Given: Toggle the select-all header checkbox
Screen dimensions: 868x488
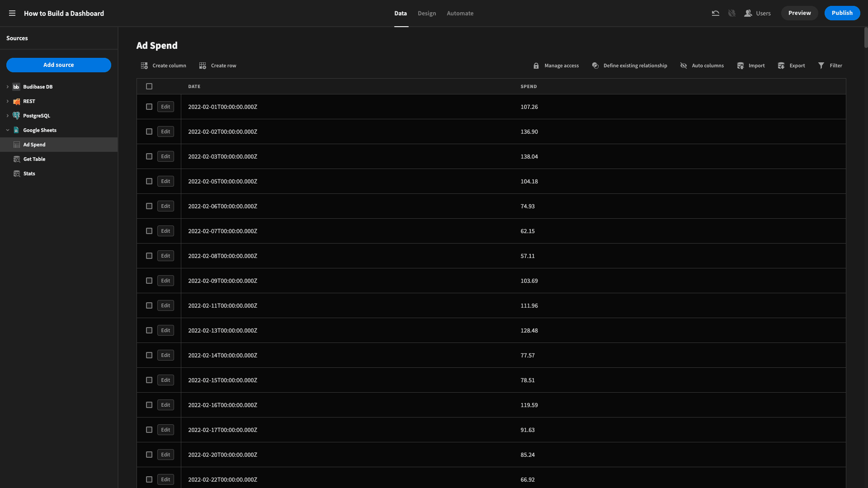Looking at the screenshot, I should pyautogui.click(x=149, y=86).
